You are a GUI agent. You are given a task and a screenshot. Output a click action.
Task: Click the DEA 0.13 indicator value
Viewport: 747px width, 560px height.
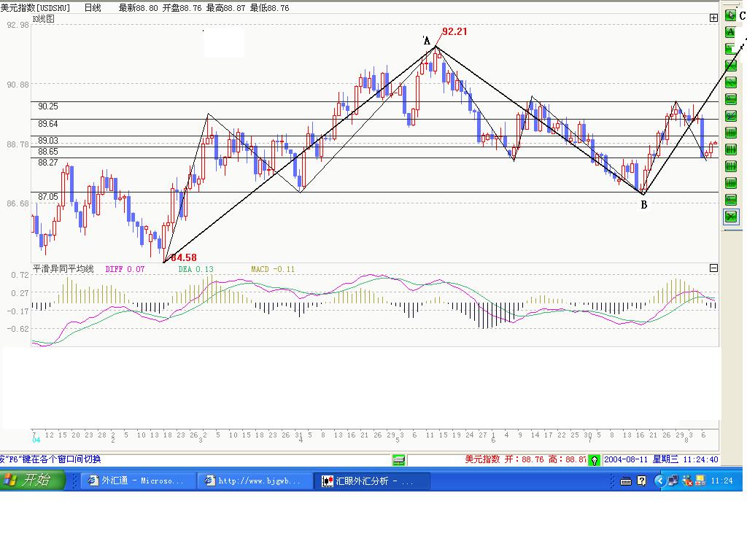196,269
